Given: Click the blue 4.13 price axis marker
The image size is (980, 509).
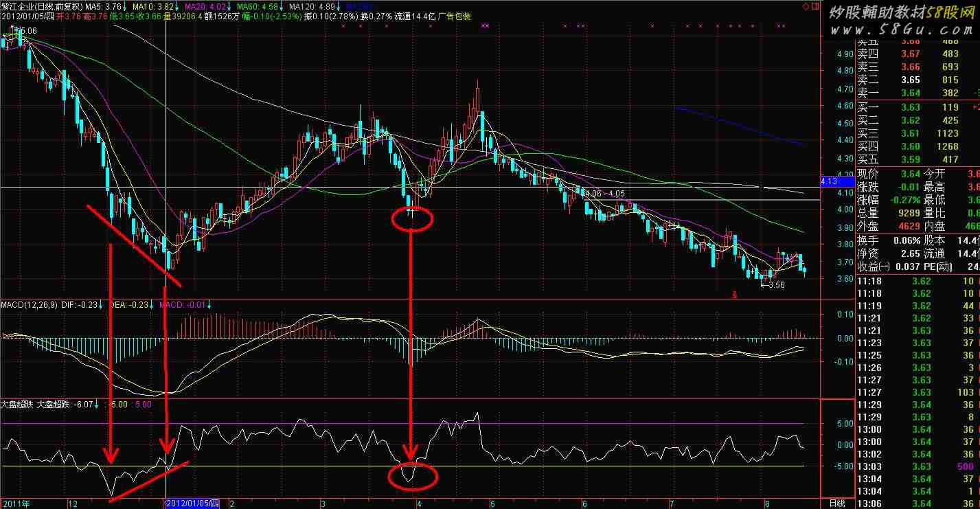Looking at the screenshot, I should 830,181.
